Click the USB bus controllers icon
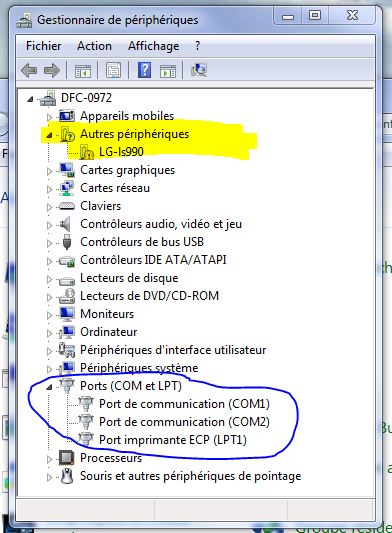392x533 pixels. pos(67,242)
